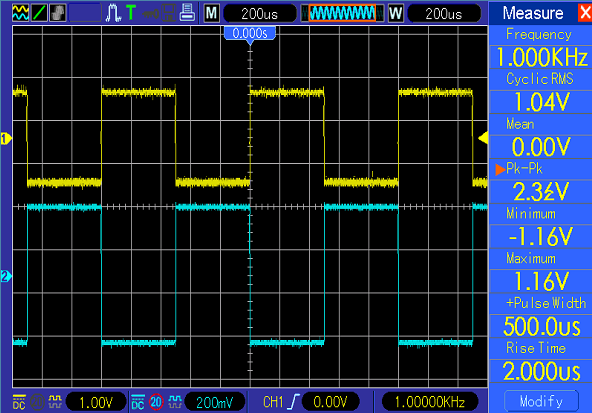Image resolution: width=592 pixels, height=413 pixels.
Task: Click the Modify button
Action: (x=541, y=401)
